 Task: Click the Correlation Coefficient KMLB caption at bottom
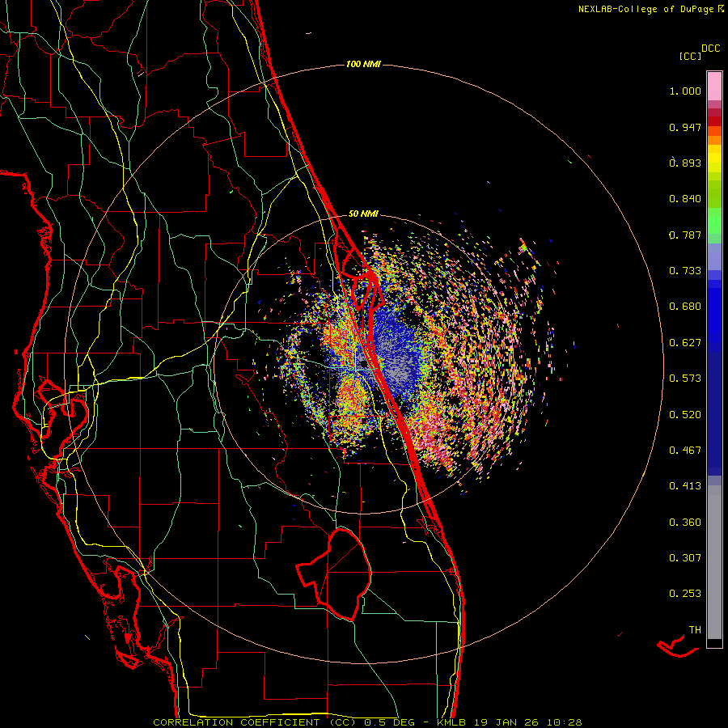[x=367, y=722]
